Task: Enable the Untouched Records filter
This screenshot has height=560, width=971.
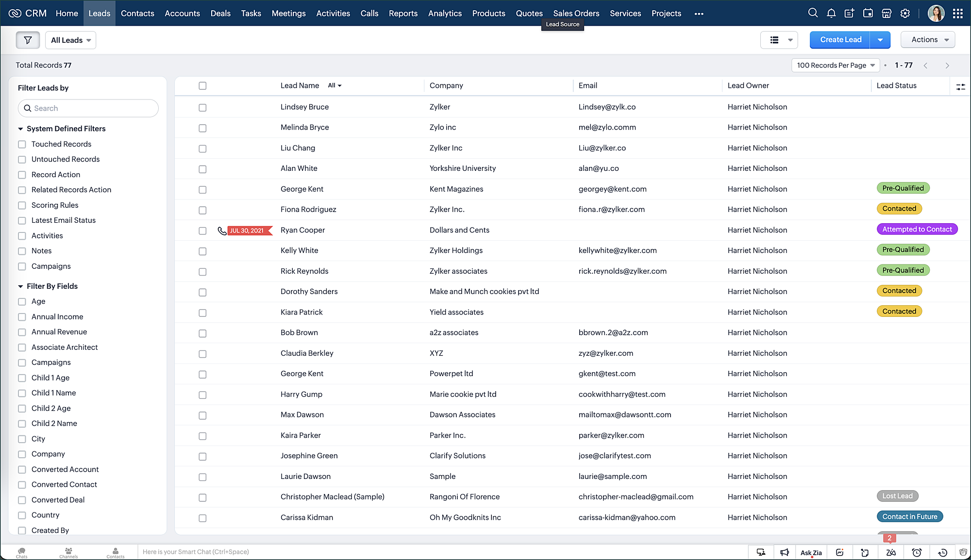Action: click(22, 160)
